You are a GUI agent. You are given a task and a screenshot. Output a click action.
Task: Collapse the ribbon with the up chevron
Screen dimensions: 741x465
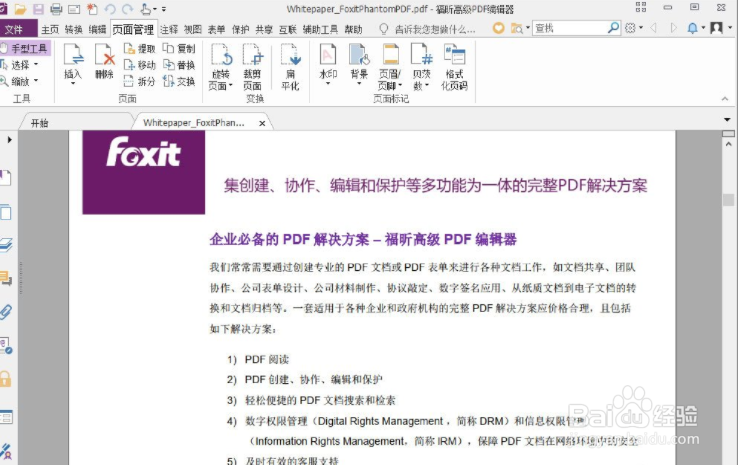tap(724, 98)
